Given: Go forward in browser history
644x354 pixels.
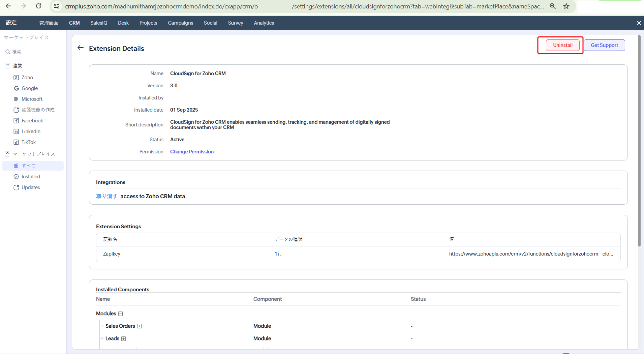Looking at the screenshot, I should pyautogui.click(x=23, y=6).
